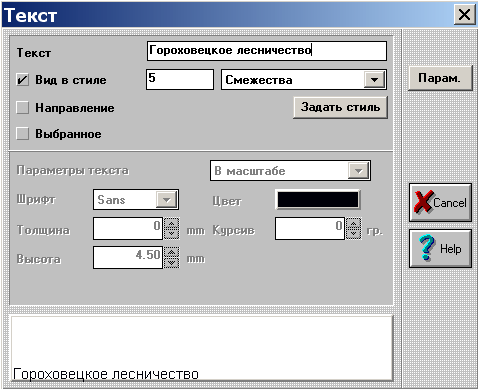Click the Help button with the question mark

click(x=440, y=248)
